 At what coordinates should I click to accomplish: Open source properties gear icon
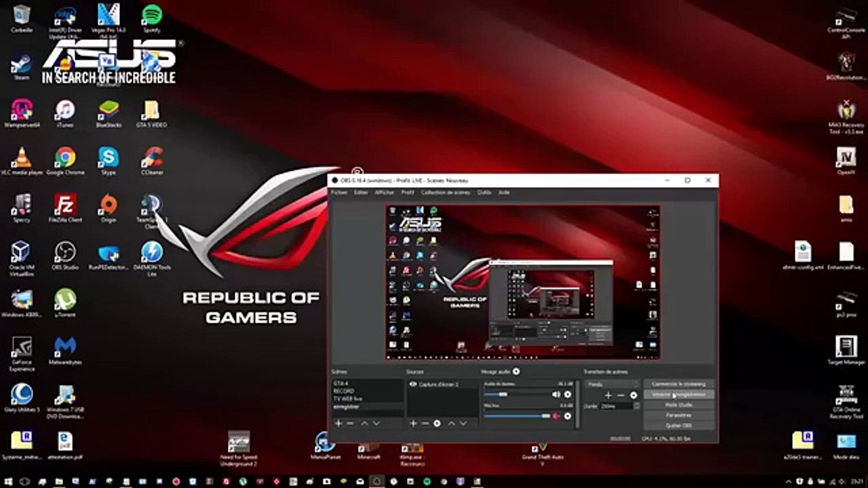click(x=437, y=424)
